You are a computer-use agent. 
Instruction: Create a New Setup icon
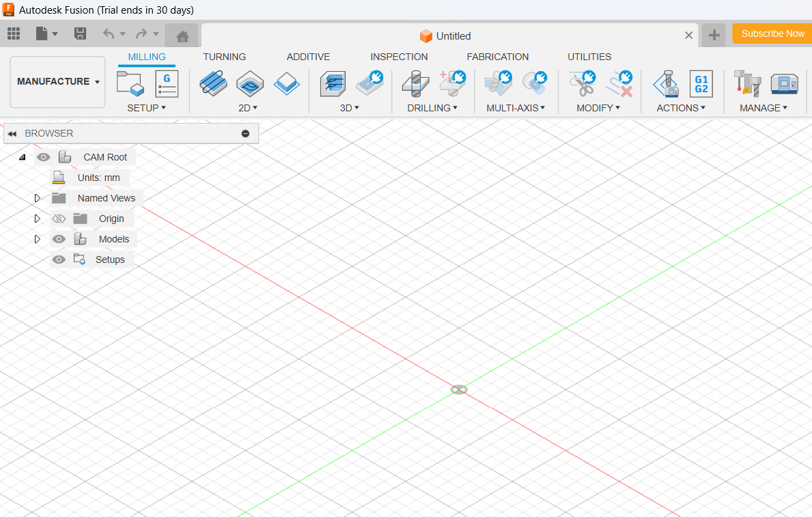130,84
